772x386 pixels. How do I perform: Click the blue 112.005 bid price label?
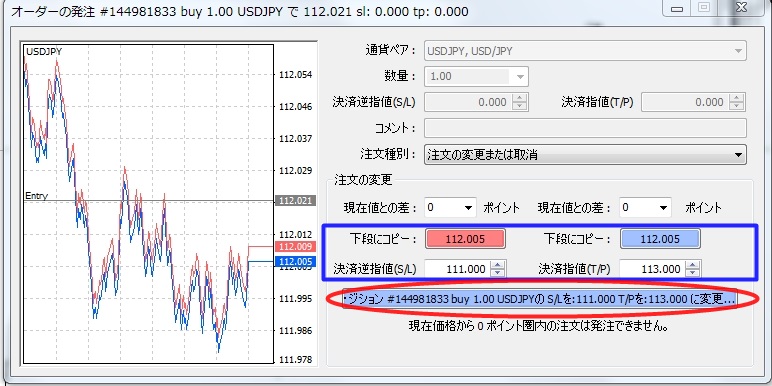296,261
